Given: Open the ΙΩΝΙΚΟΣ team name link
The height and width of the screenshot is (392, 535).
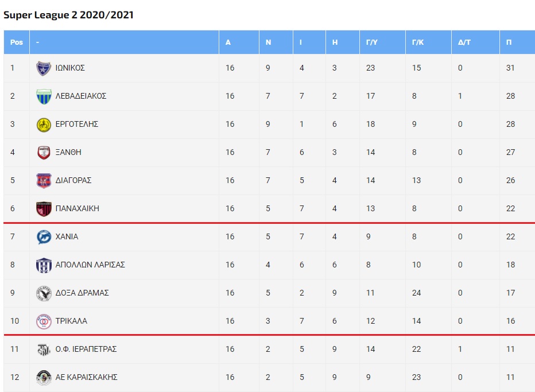Looking at the screenshot, I should (70, 68).
